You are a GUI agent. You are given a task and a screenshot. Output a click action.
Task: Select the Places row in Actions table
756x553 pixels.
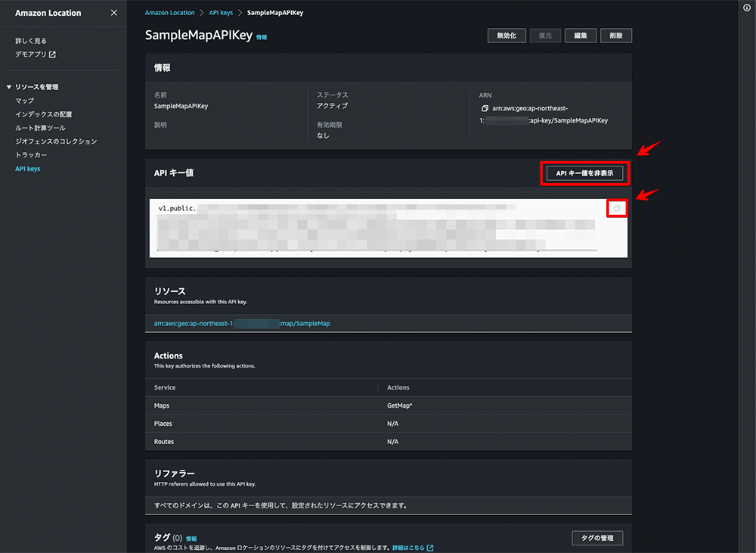point(388,424)
